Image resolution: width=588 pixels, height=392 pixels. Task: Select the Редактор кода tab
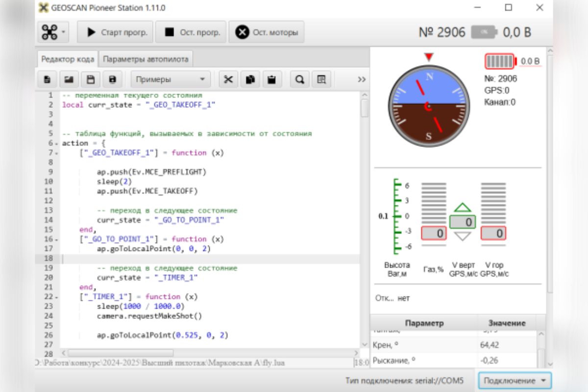[68, 59]
